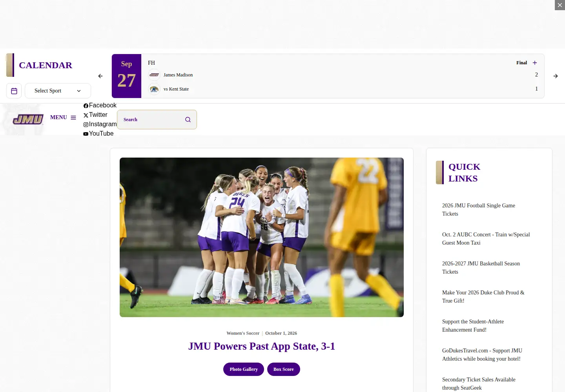
Task: Click the Box Score button
Action: 284,369
